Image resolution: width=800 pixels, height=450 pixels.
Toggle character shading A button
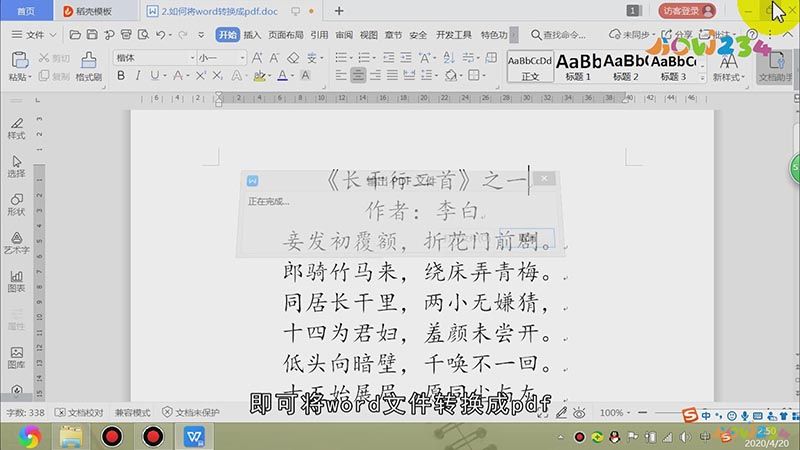[305, 76]
